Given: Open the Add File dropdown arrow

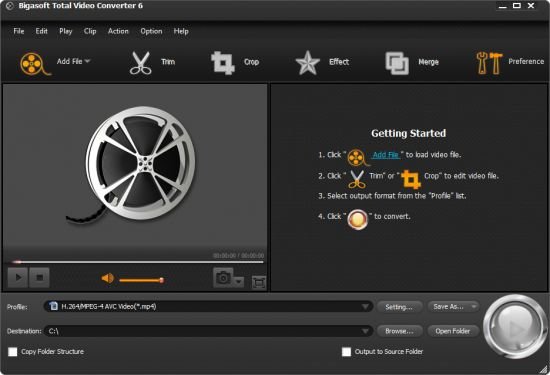Looking at the screenshot, I should [x=87, y=61].
